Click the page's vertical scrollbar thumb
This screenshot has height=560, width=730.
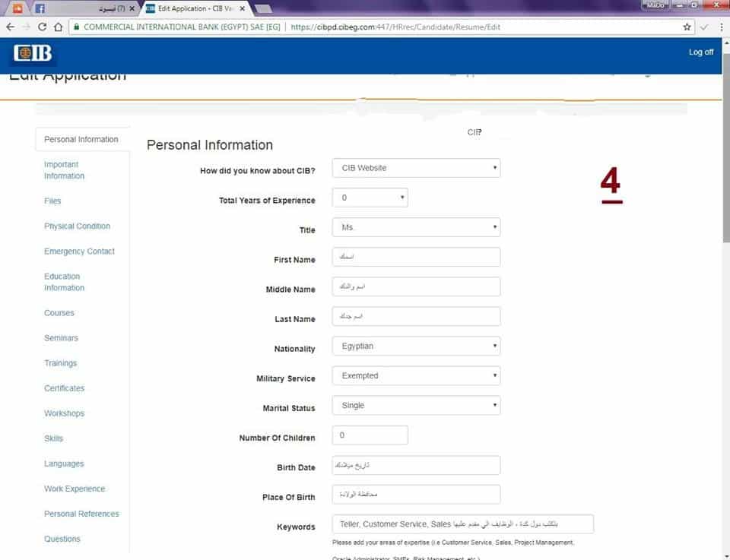[x=726, y=148]
